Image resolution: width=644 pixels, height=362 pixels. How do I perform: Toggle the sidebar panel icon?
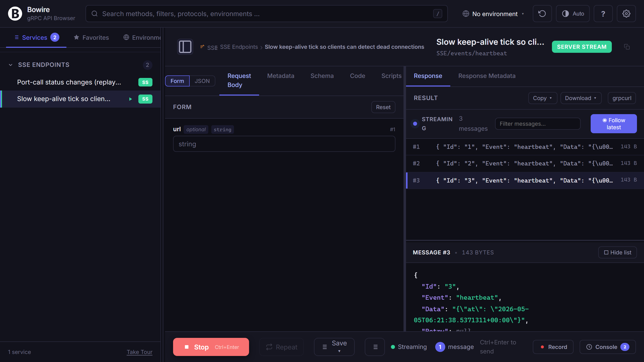tap(185, 47)
